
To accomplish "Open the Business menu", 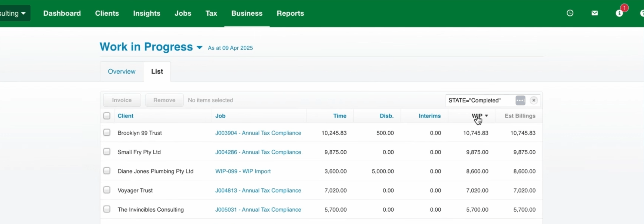I will [x=247, y=13].
